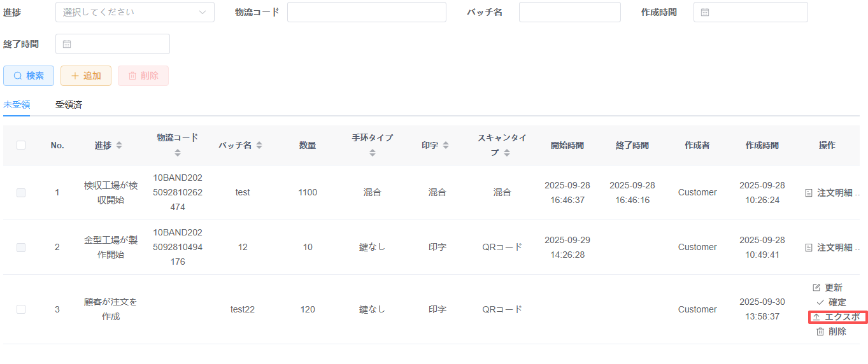Toggle the select-all checkbox in table header

(21, 145)
